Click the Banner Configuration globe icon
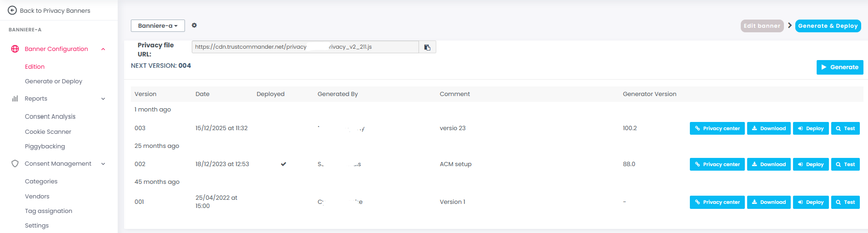 coord(15,49)
